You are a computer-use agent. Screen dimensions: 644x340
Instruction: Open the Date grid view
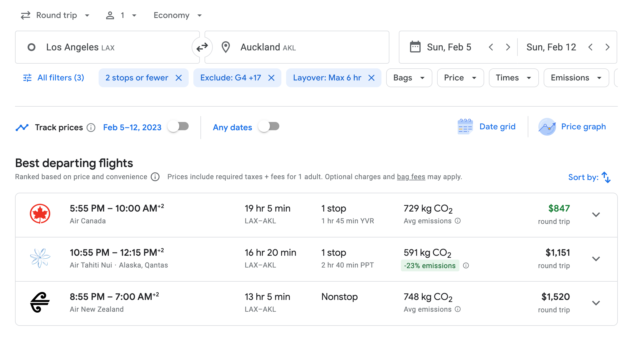point(487,127)
